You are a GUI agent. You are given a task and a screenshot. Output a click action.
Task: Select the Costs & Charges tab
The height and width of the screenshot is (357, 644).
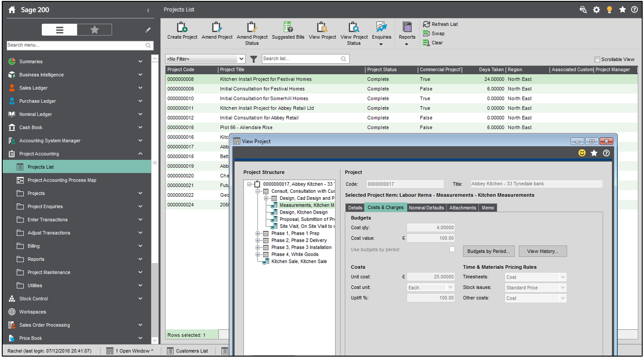click(x=386, y=207)
